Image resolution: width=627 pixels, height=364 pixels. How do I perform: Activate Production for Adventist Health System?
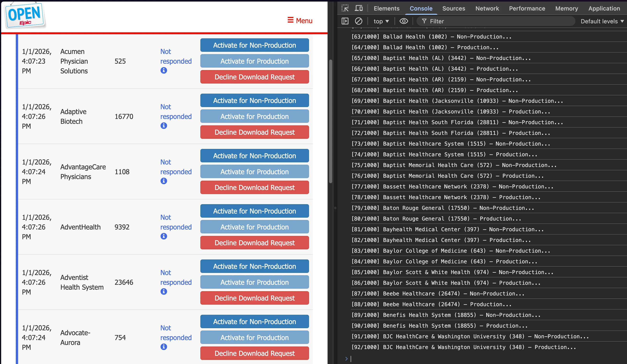click(254, 282)
